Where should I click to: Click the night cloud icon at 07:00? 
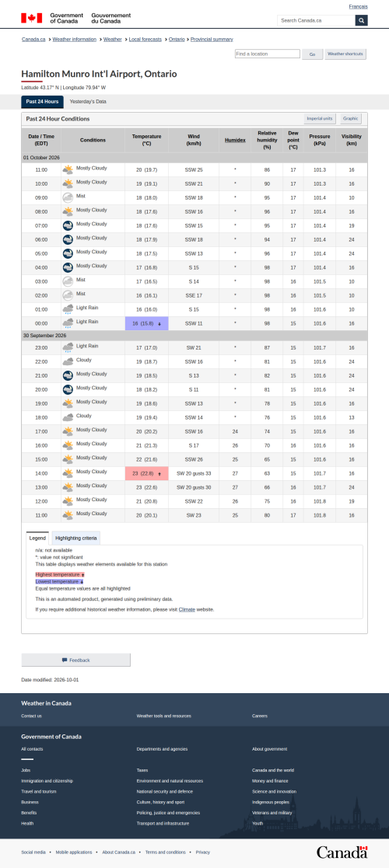pos(68,225)
